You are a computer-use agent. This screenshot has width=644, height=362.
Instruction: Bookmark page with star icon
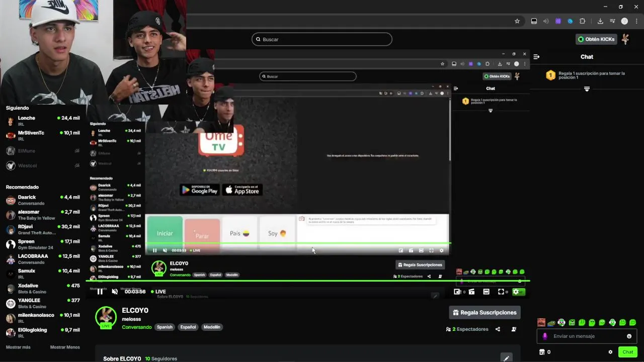(x=517, y=21)
